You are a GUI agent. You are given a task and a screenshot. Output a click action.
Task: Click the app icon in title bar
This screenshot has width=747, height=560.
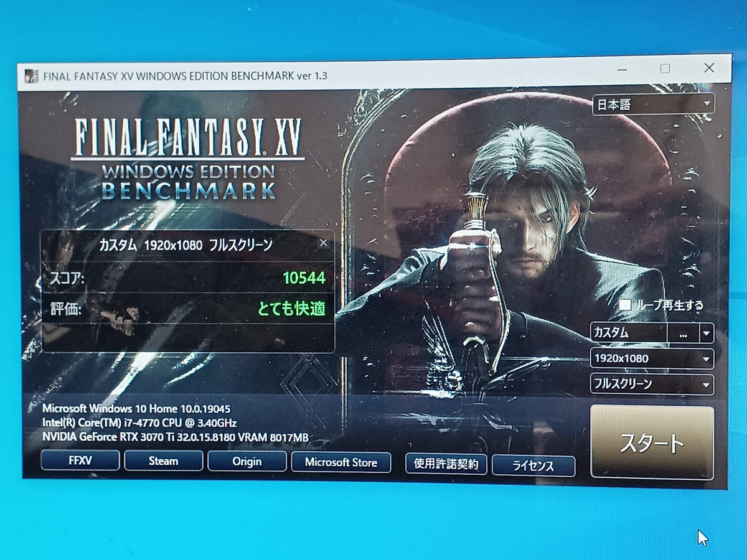(31, 76)
